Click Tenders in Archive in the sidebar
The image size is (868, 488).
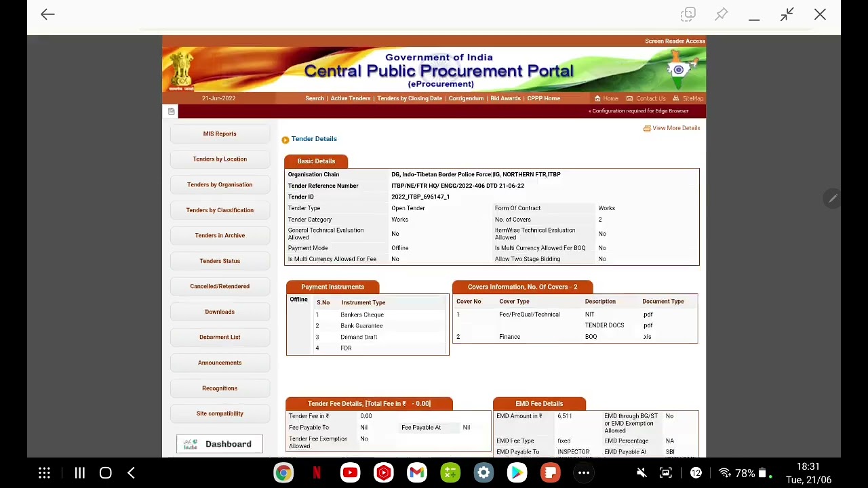pos(220,235)
